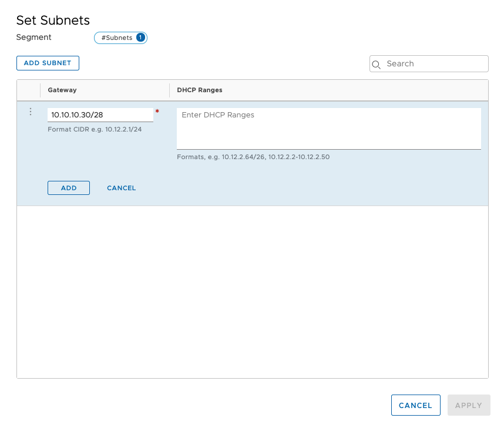This screenshot has height=428, width=504.
Task: Click into the Enter DHCP Ranges text area
Action: (x=328, y=129)
